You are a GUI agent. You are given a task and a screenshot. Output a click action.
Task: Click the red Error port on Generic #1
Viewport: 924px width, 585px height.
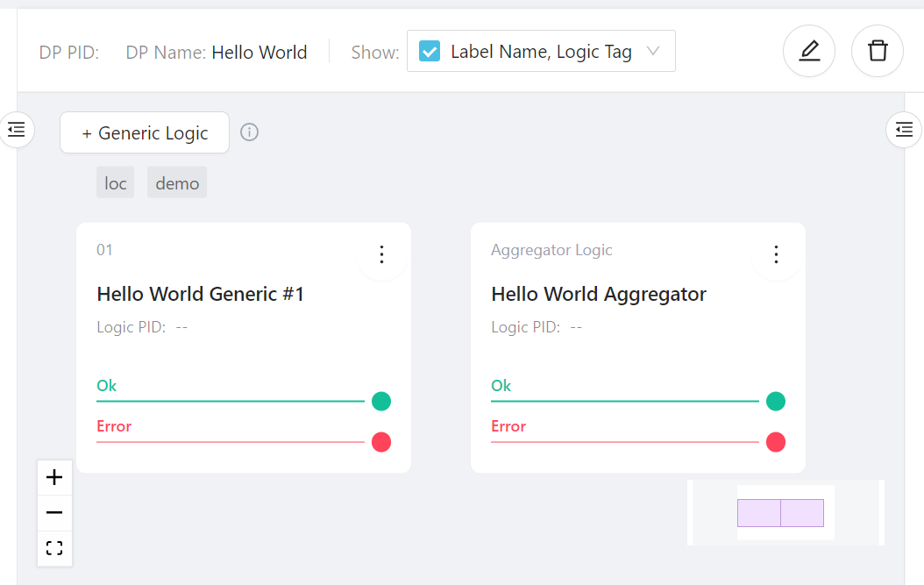[x=381, y=442]
